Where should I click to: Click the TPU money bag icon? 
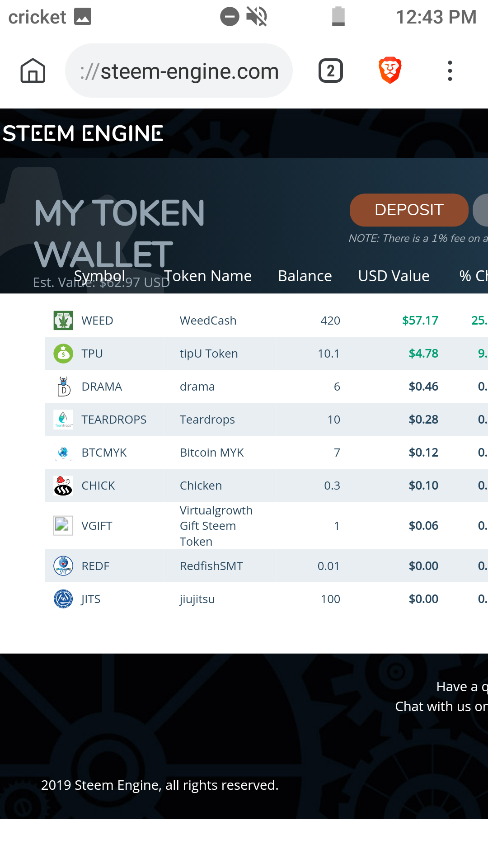click(x=63, y=354)
